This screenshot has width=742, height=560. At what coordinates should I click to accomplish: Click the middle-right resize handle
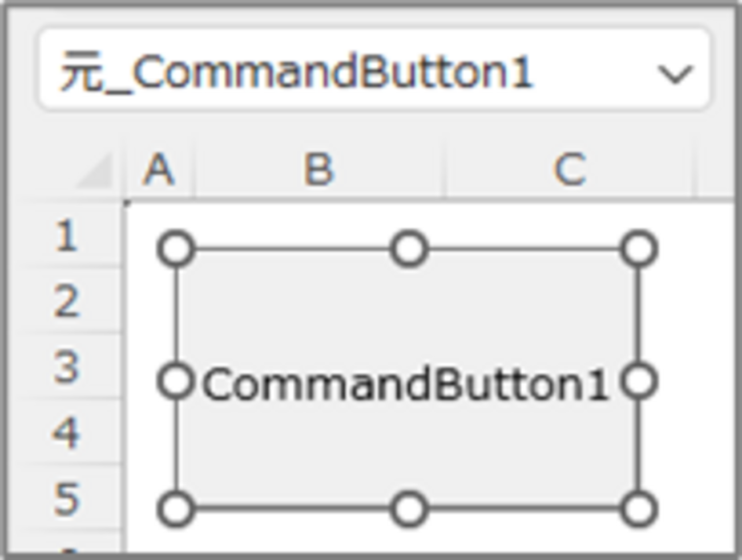[x=639, y=381]
